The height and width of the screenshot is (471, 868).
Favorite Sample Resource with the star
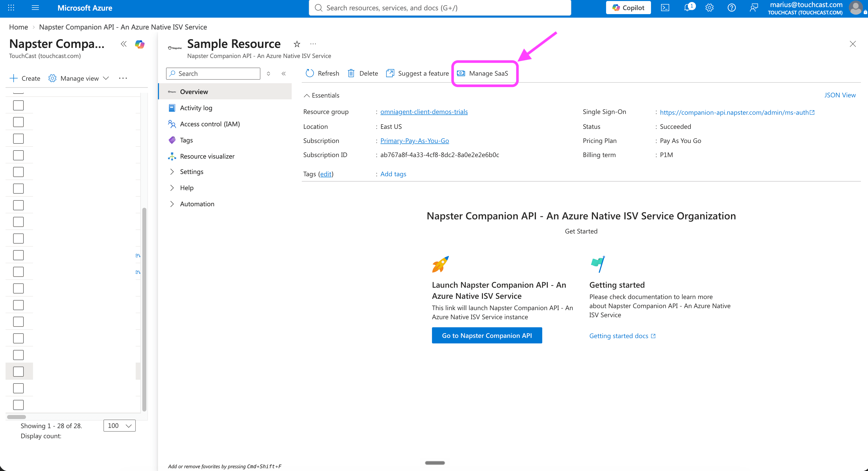296,44
